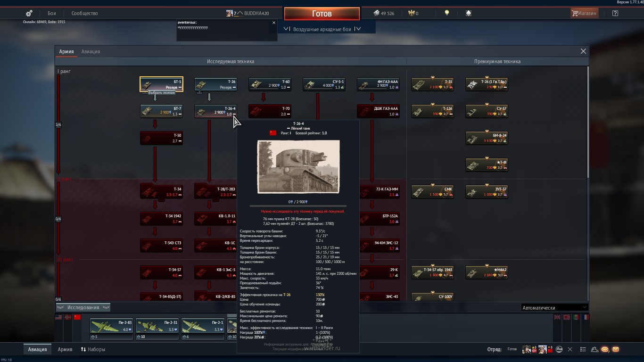The width and height of the screenshot is (644, 362).
Task: Select the premium СУ-57 vehicle
Action: point(487,111)
